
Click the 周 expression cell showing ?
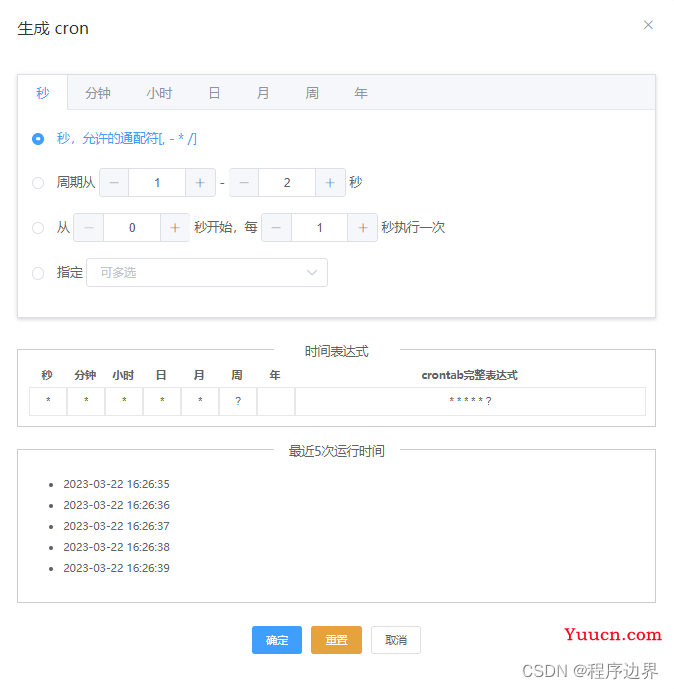click(x=238, y=401)
